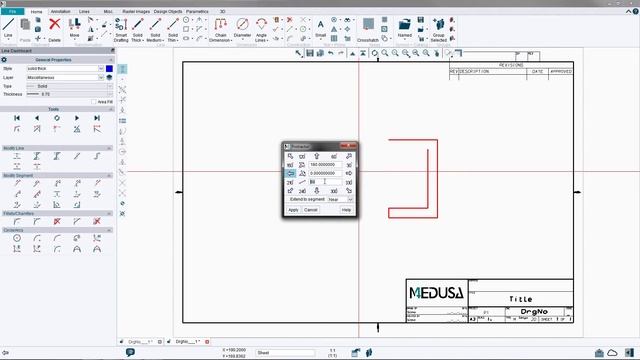Pick the Diameter dimension tool
Viewport: 640px width, 360px height.
tap(242, 28)
